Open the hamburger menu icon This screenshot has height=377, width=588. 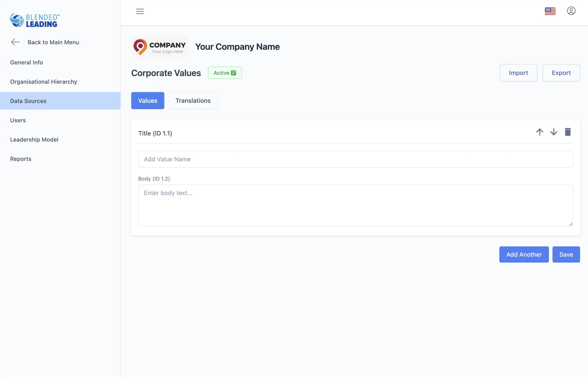140,11
